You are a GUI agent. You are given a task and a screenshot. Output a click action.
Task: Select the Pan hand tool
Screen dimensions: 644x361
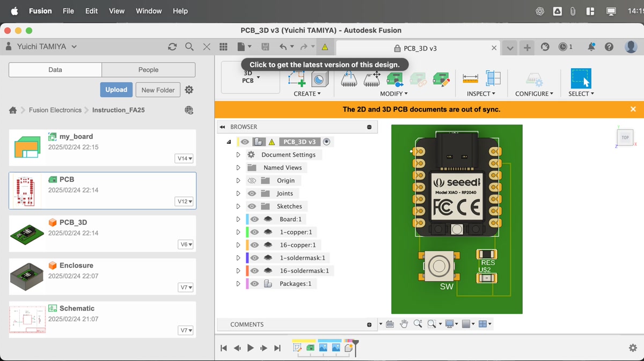[404, 324]
